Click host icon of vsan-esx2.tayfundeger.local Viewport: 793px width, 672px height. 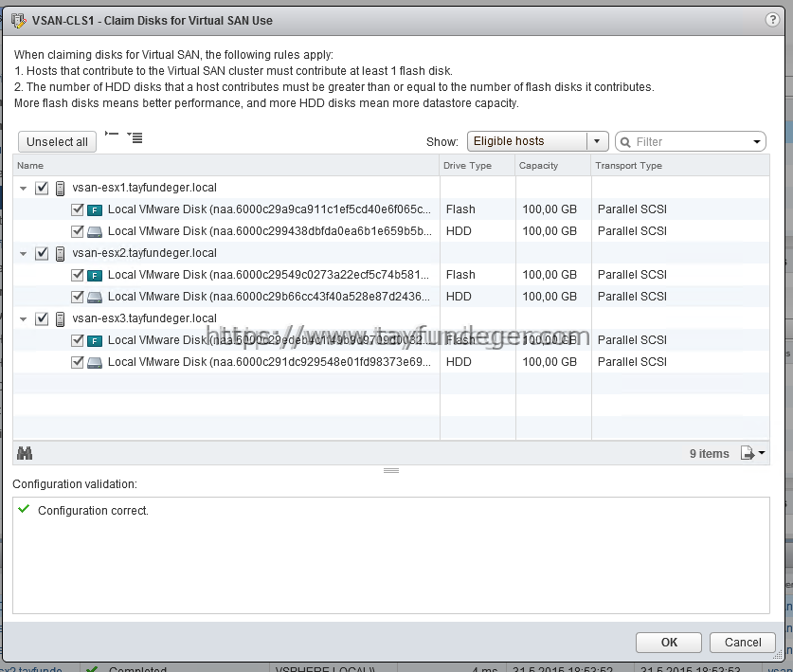pyautogui.click(x=60, y=253)
